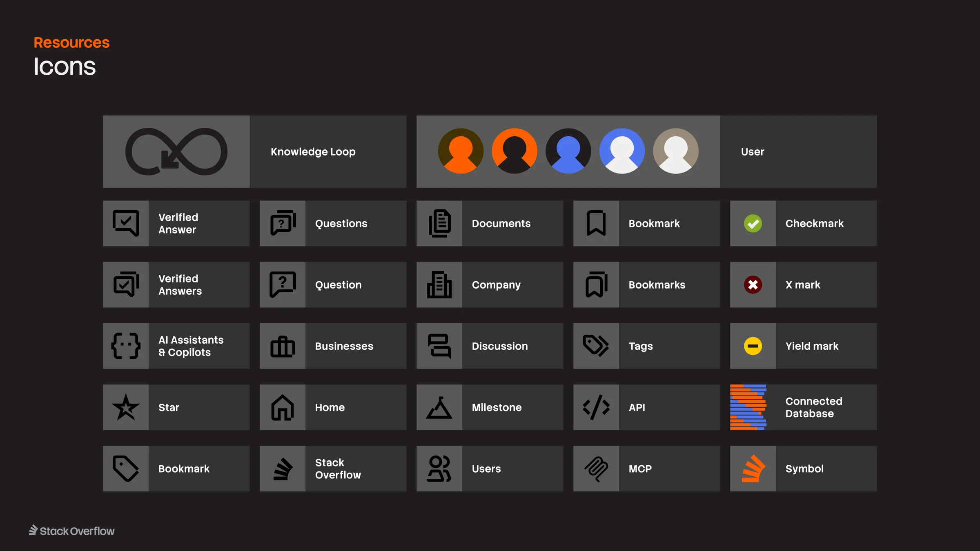Select the Connected Database striped thumbnail
The width and height of the screenshot is (980, 551).
748,407
